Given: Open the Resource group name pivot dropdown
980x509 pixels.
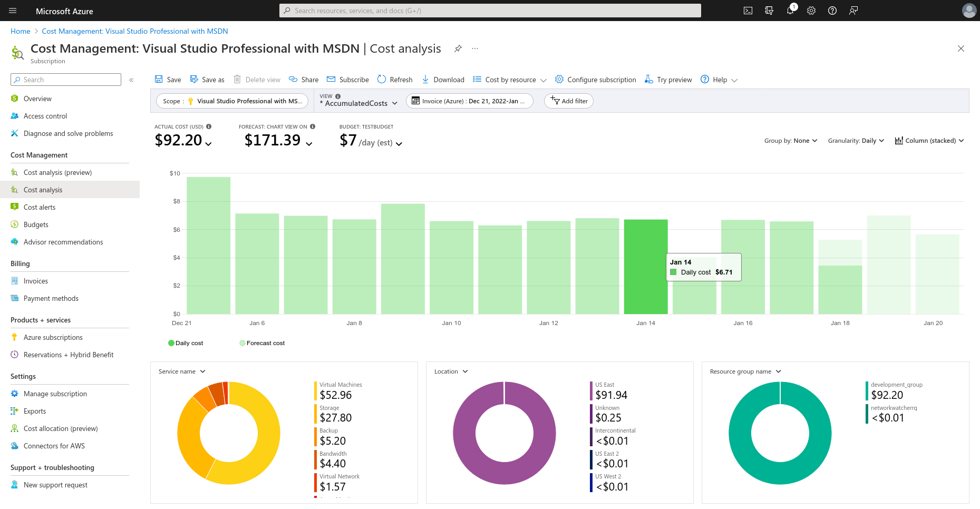Looking at the screenshot, I should tap(745, 371).
